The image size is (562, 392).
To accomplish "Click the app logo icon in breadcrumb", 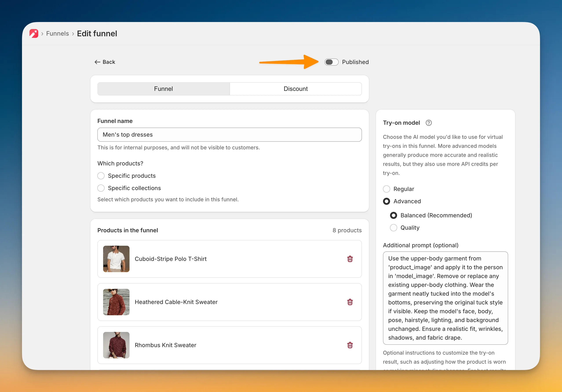I will point(34,33).
